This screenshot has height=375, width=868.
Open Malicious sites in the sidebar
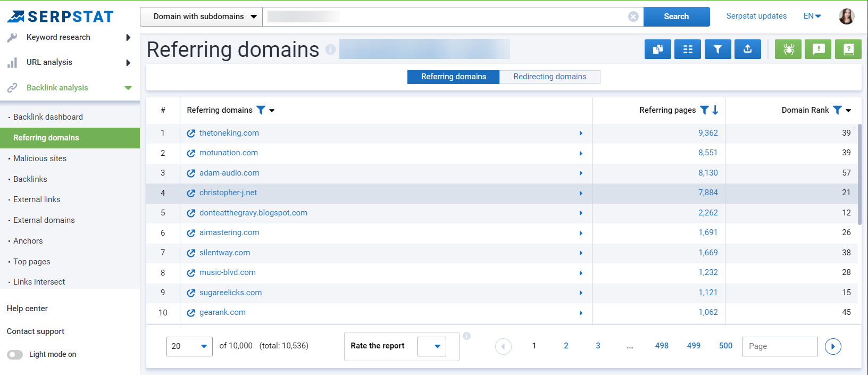point(40,159)
